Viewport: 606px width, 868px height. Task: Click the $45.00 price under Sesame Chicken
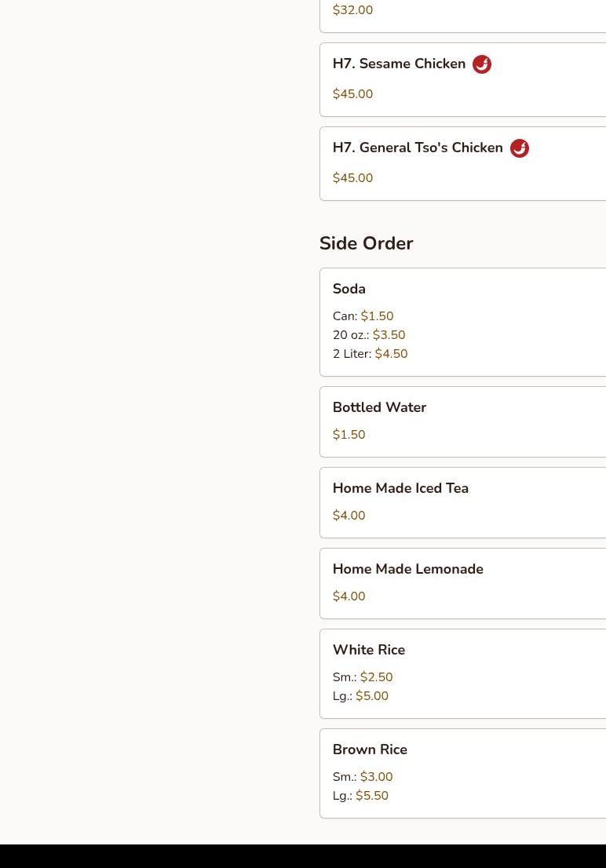click(352, 94)
